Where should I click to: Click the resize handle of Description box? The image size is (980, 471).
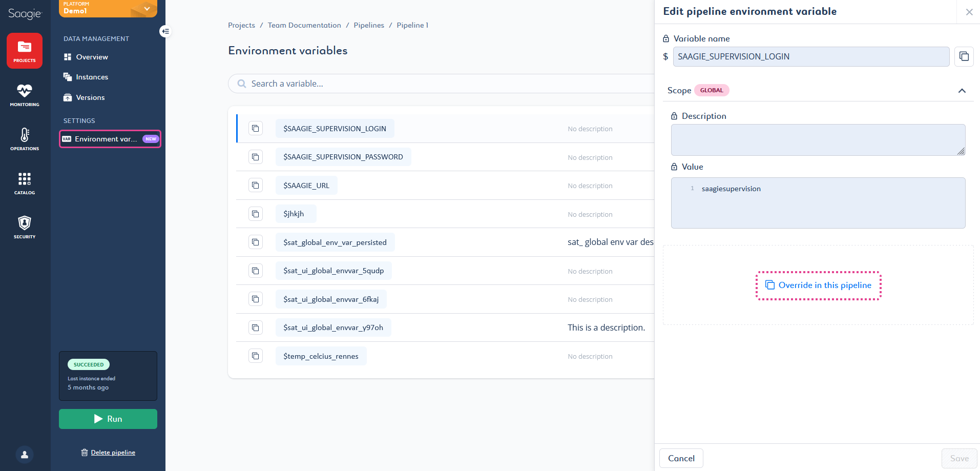tap(961, 151)
